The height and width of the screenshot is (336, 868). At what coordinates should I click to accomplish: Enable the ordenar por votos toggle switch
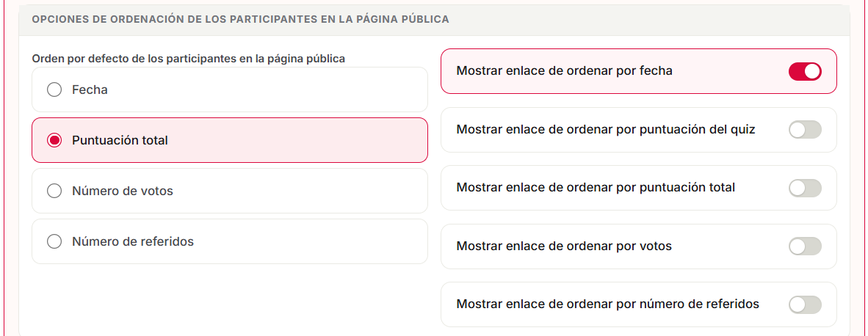click(x=805, y=246)
